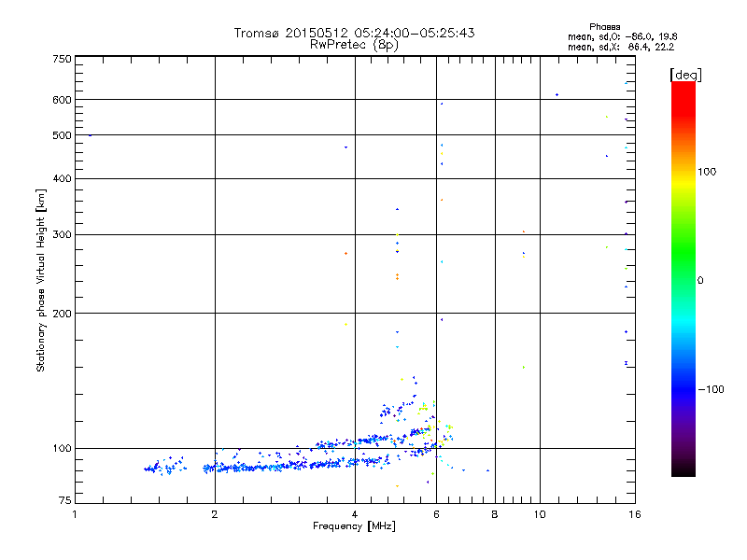Click the colorbar tick label '0'

coord(700,281)
